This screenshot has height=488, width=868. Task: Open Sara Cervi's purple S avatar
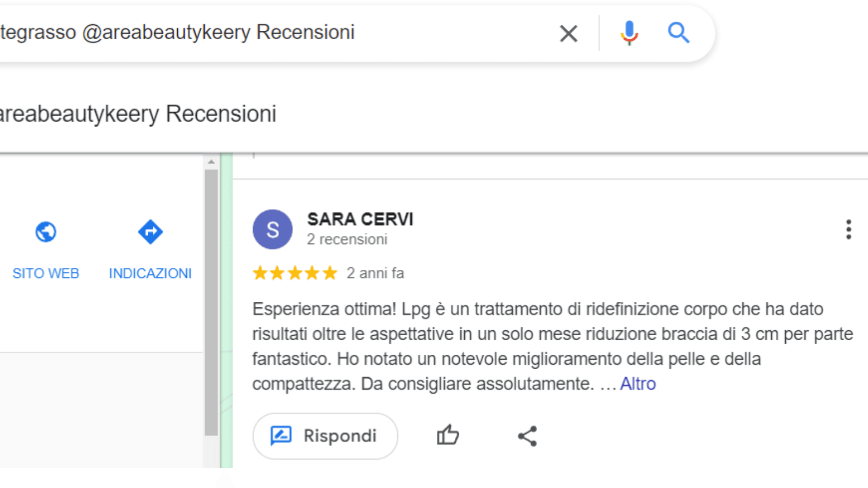(x=272, y=230)
